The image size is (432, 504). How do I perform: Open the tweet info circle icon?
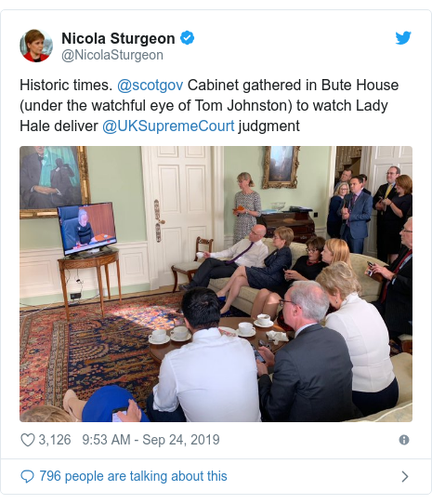(404, 440)
